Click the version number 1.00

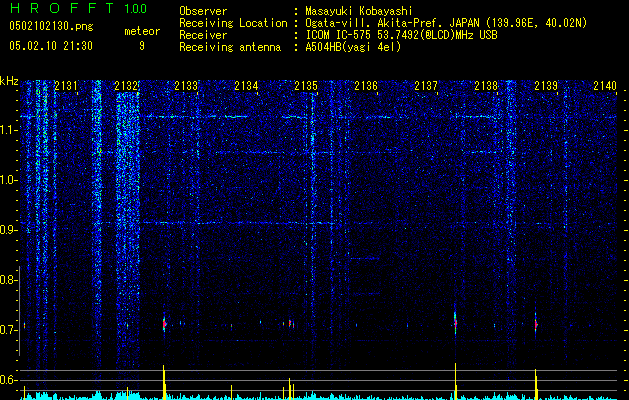click(x=136, y=9)
